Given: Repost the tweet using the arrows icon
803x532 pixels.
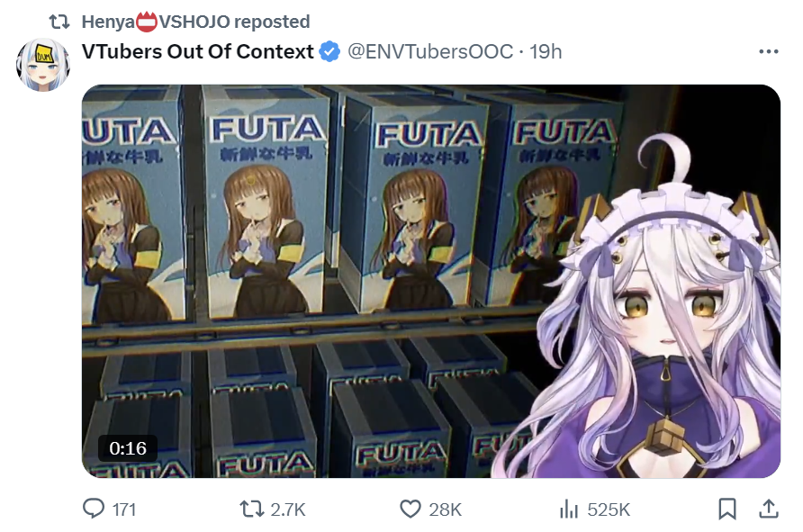Looking at the screenshot, I should (x=251, y=509).
